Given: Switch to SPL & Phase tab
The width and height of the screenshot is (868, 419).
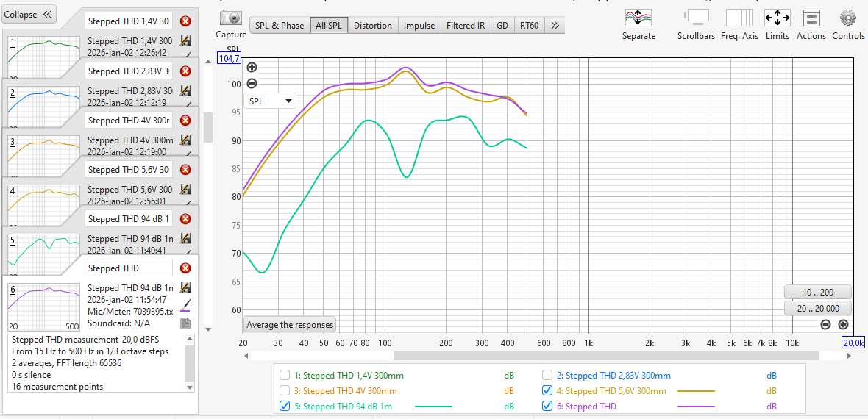Looking at the screenshot, I should 280,26.
